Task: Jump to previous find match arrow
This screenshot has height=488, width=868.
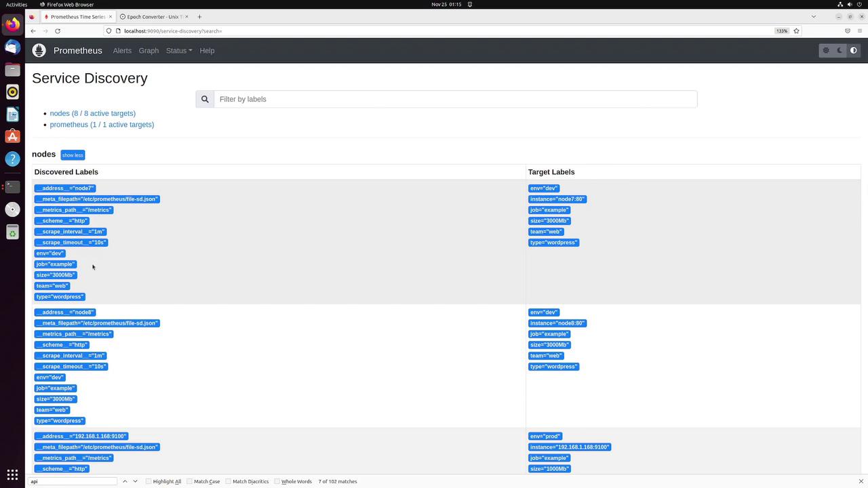Action: [125, 481]
